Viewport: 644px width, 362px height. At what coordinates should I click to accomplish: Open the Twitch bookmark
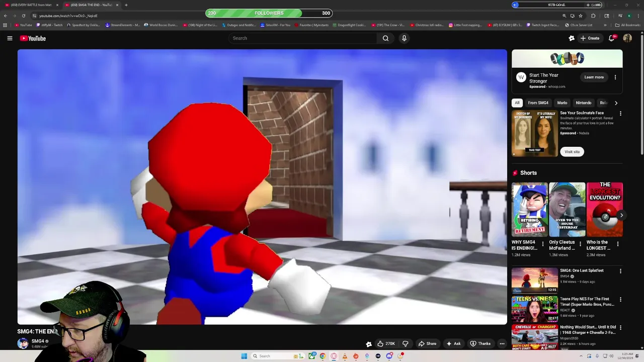coord(49,25)
